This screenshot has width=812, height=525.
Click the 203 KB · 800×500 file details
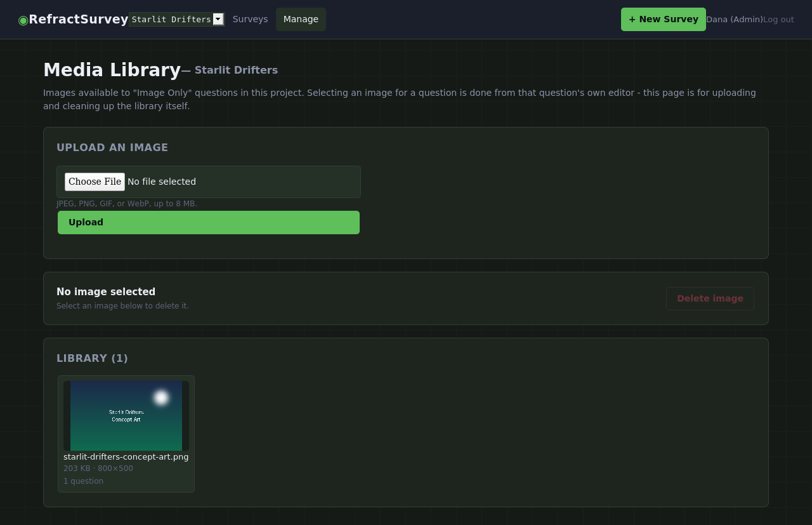(x=98, y=469)
